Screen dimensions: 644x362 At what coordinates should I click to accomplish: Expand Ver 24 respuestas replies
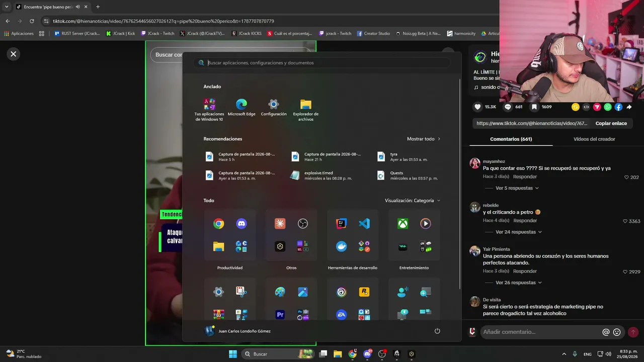click(519, 232)
